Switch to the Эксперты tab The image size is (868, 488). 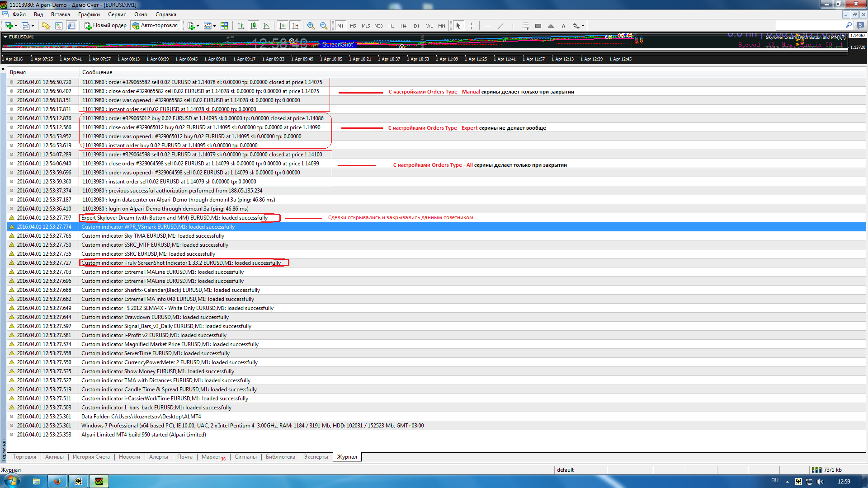coord(316,457)
